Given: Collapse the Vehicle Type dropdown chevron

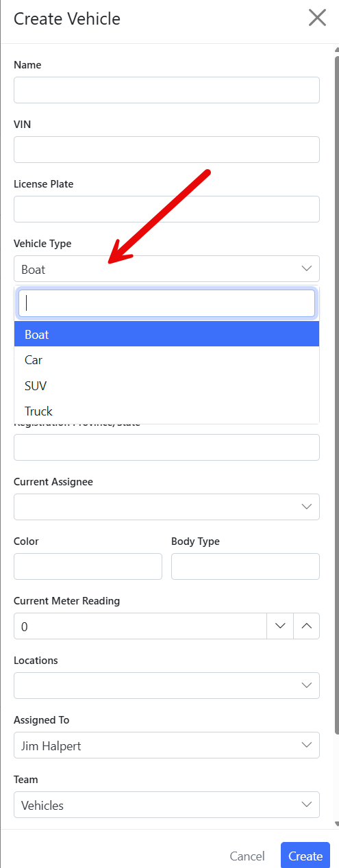Looking at the screenshot, I should pyautogui.click(x=306, y=268).
